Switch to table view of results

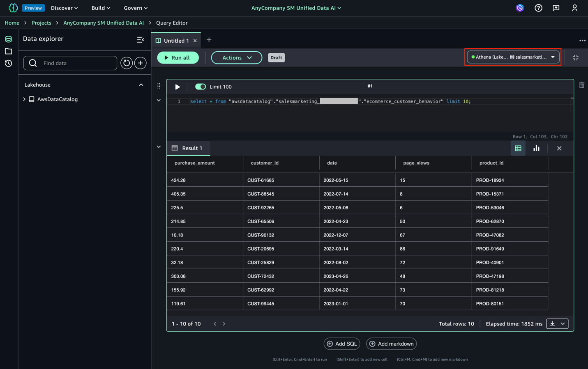click(518, 148)
